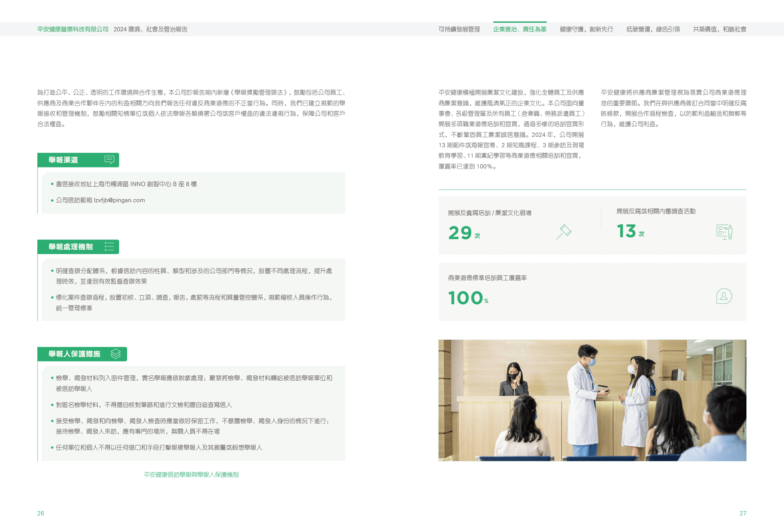Click the stacked layers icon beside 舉報人保護措施
This screenshot has height=532, width=784.
tap(116, 354)
